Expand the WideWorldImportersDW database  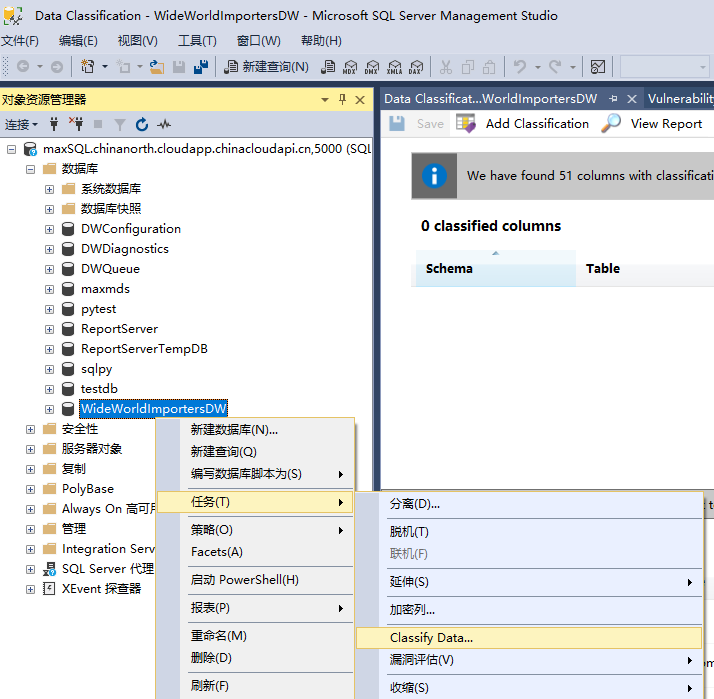pyautogui.click(x=50, y=409)
